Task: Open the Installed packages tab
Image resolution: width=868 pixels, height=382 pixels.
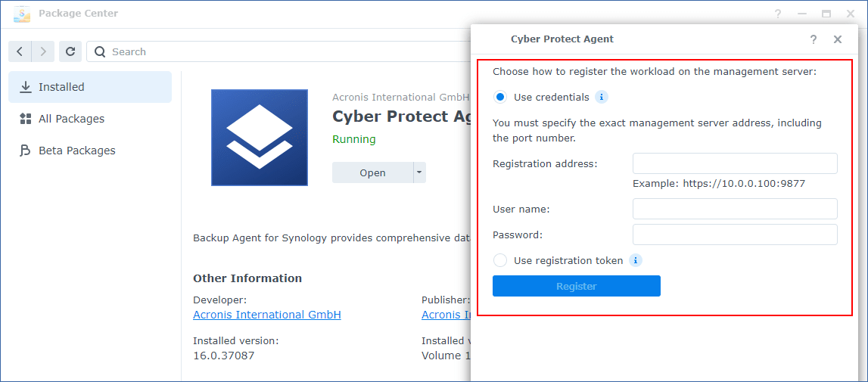Action: [90, 87]
